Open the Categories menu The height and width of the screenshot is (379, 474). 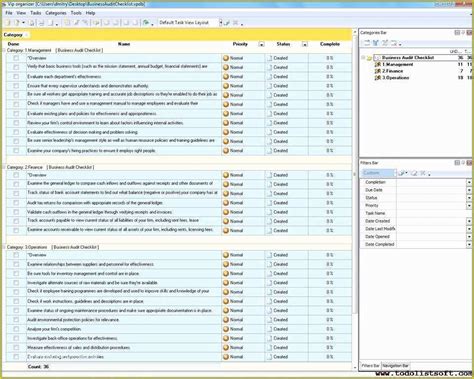pos(56,13)
